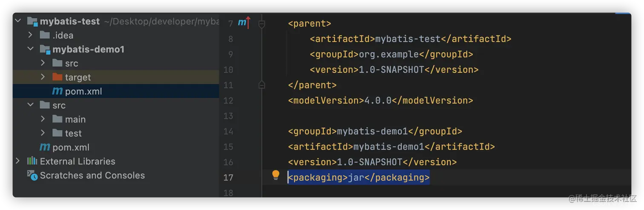The height and width of the screenshot is (210, 644).
Task: Click the main folder icon
Action: click(57, 119)
